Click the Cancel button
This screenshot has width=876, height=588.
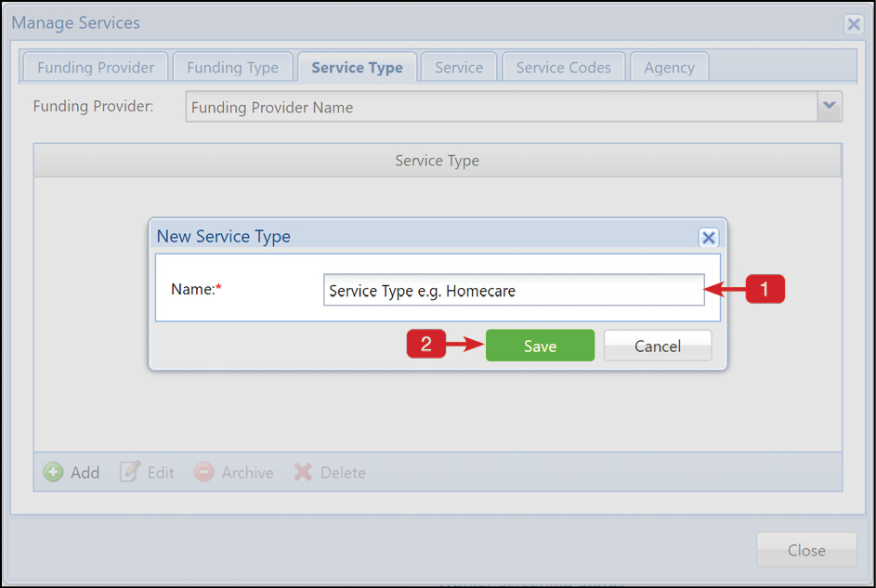point(658,346)
